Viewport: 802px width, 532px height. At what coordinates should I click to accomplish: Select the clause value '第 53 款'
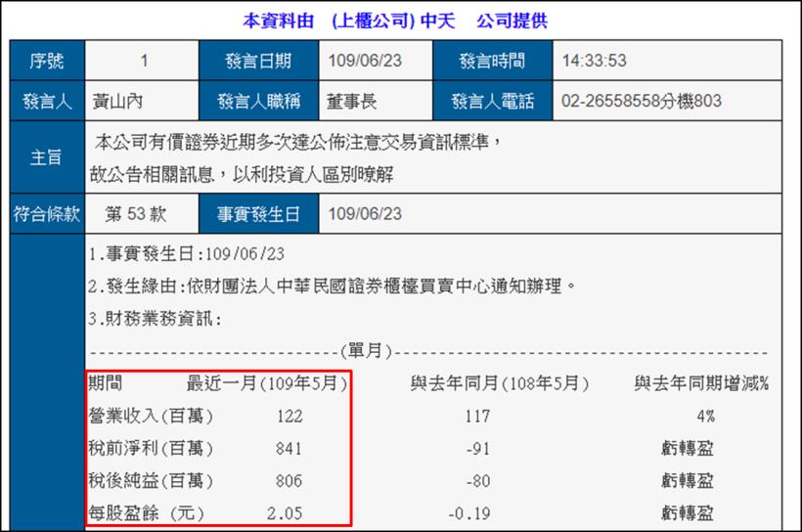pos(136,213)
